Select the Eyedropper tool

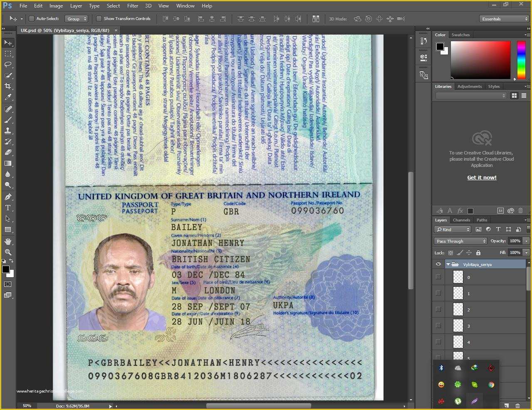pos(8,97)
